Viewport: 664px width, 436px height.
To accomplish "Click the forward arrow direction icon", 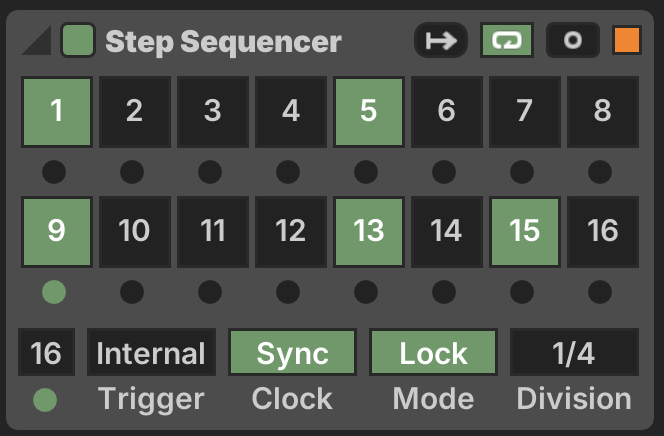I will [441, 41].
